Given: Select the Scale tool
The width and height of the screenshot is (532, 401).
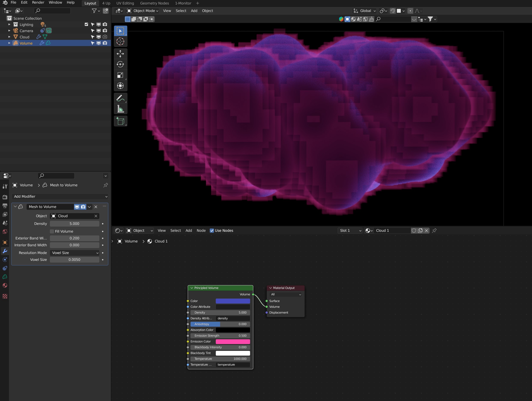Looking at the screenshot, I should (x=120, y=75).
